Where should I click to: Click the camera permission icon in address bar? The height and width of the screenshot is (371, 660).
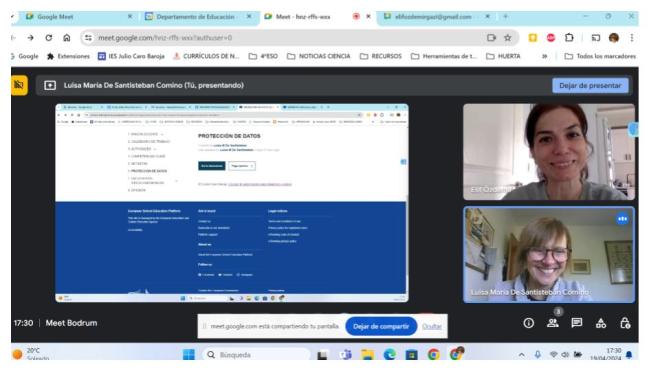point(491,38)
